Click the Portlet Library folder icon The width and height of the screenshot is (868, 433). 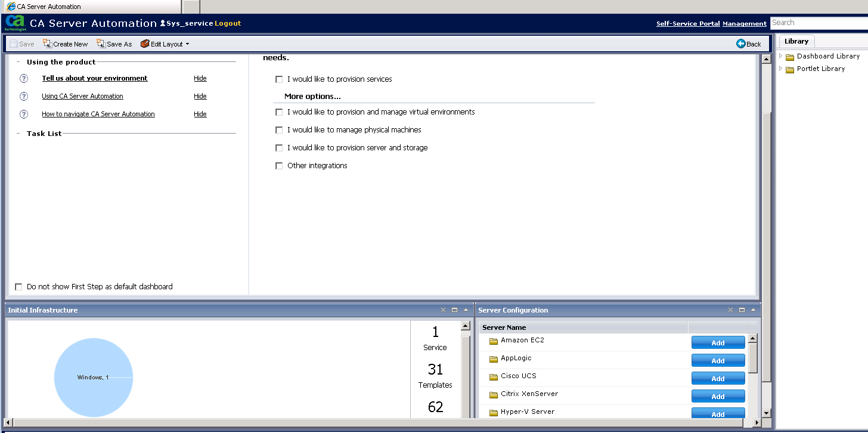click(790, 69)
